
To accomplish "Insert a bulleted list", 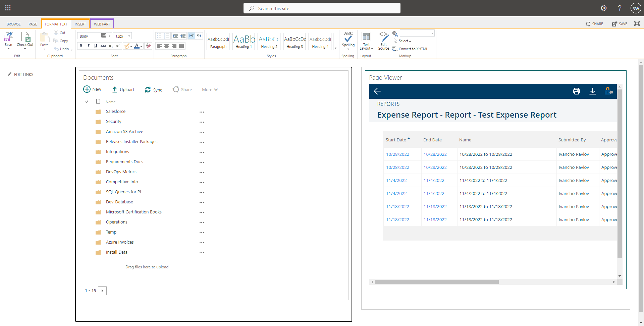I will (x=159, y=36).
